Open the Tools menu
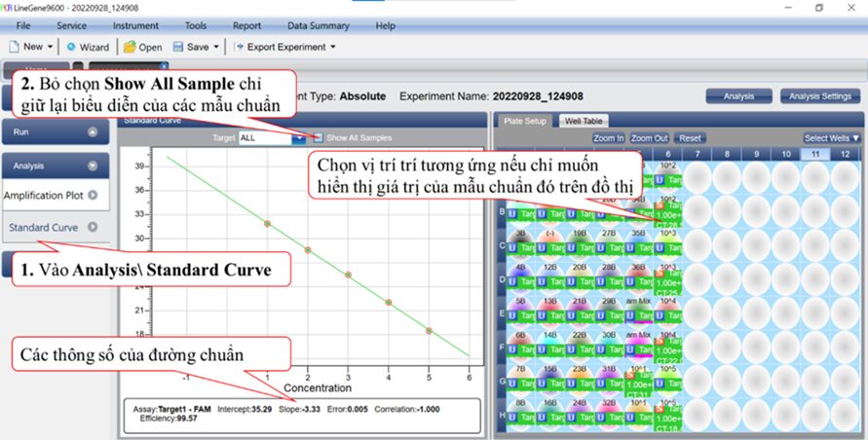 tap(196, 25)
